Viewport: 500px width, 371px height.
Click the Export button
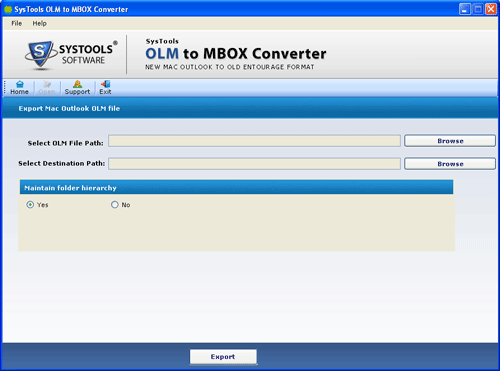tap(223, 357)
